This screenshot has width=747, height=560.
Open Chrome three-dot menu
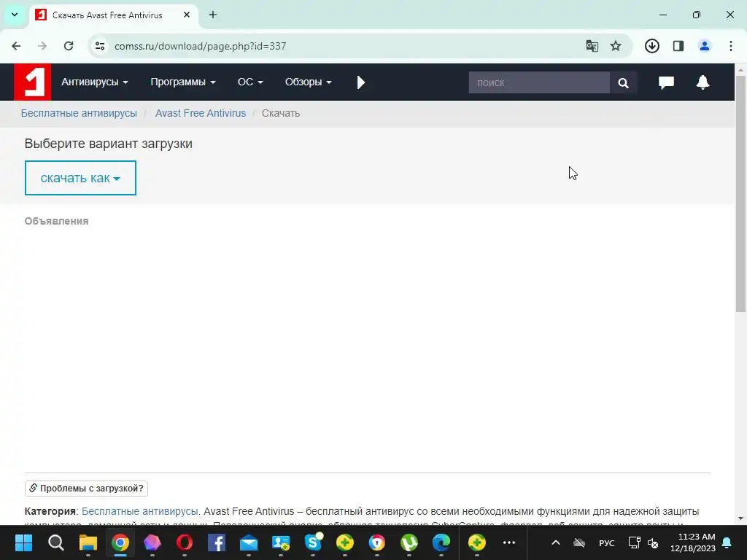point(731,46)
